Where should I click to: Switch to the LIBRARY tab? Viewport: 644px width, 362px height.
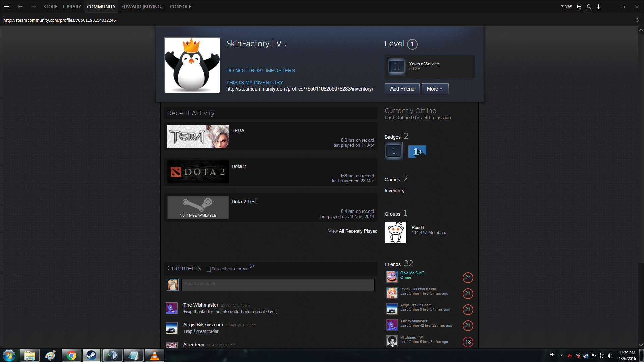tap(72, 7)
